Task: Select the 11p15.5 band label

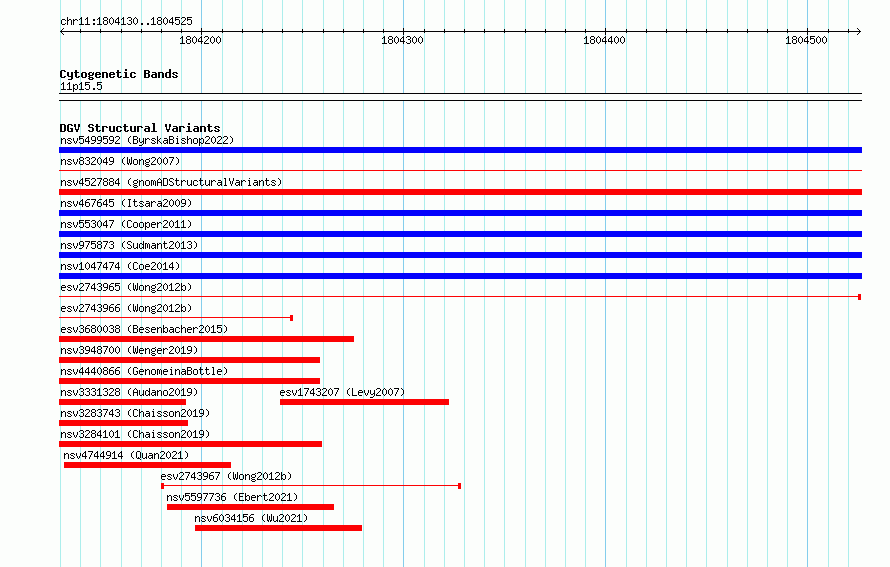Action: (81, 86)
